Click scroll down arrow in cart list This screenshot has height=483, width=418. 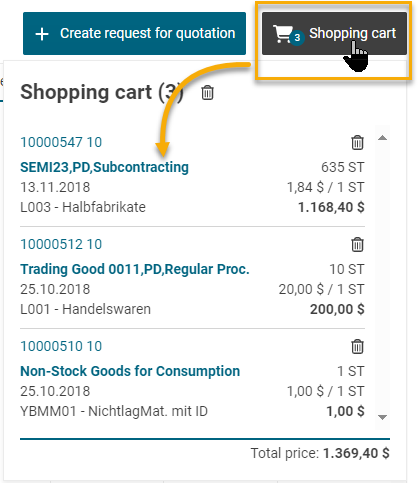(382, 417)
